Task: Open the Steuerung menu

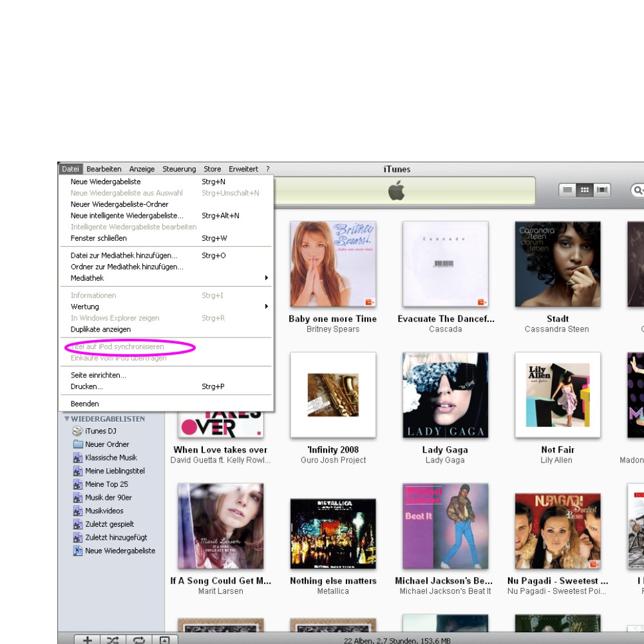Action: tap(179, 169)
